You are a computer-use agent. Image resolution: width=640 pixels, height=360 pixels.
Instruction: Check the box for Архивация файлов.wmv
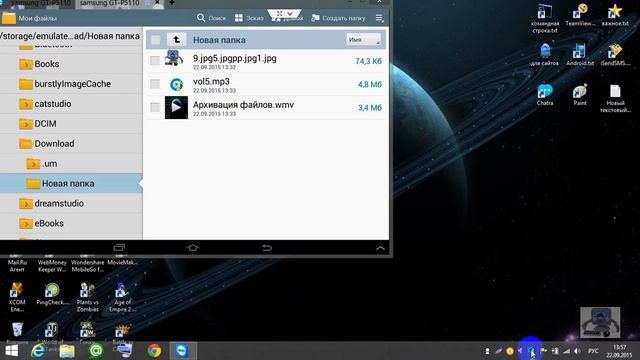point(155,107)
